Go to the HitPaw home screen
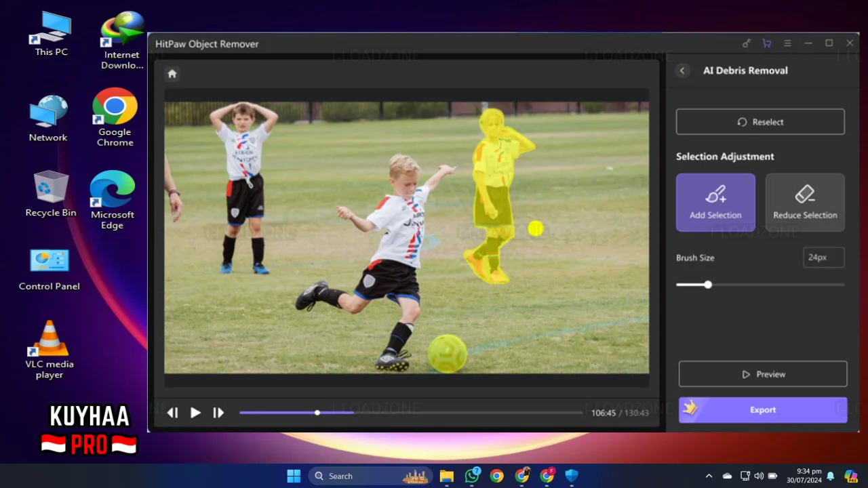 172,74
